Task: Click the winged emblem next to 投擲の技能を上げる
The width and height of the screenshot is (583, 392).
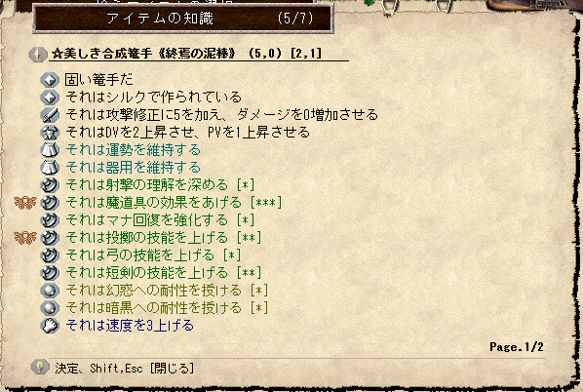Action: pos(25,238)
